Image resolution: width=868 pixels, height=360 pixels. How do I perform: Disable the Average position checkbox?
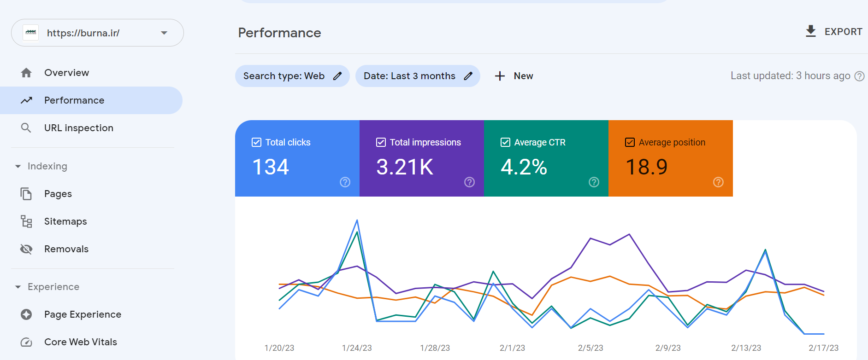(630, 142)
